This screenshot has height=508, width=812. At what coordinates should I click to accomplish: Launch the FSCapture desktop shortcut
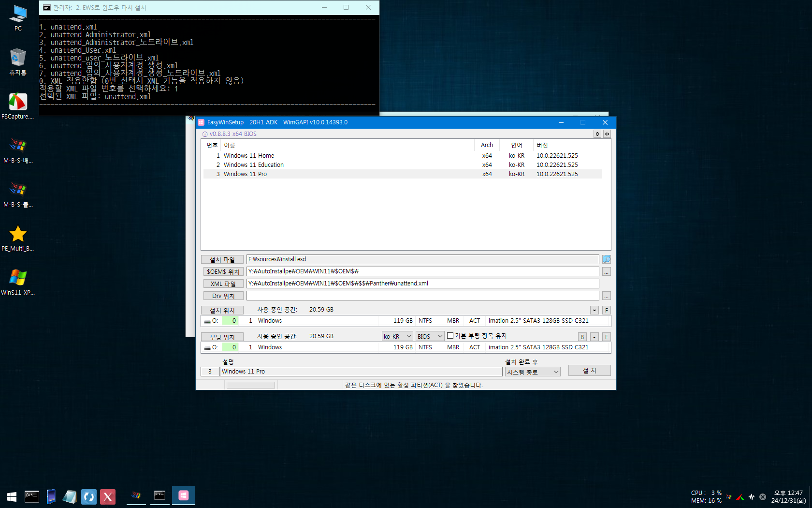coord(18,106)
